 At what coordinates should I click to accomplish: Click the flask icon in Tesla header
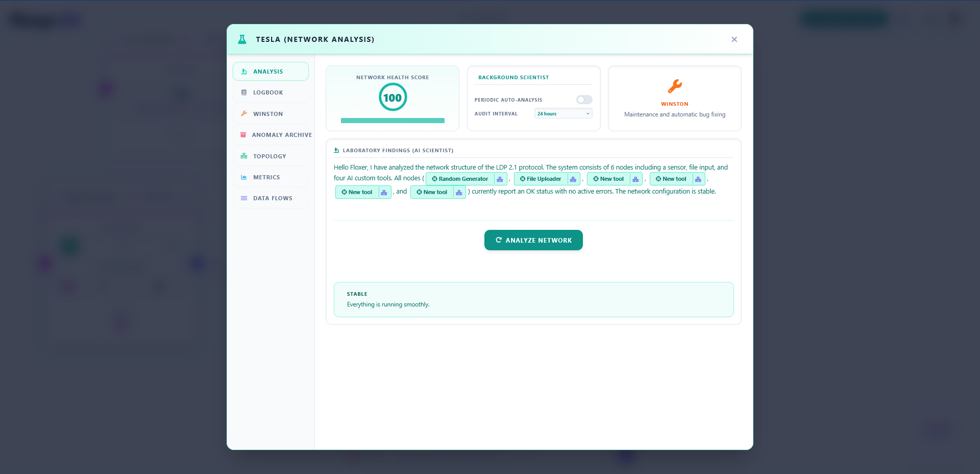coord(242,39)
